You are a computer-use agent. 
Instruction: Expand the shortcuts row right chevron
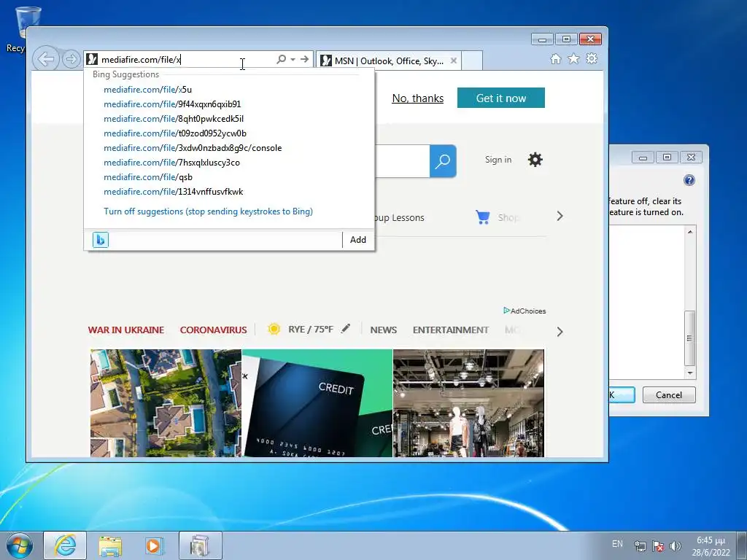point(560,216)
